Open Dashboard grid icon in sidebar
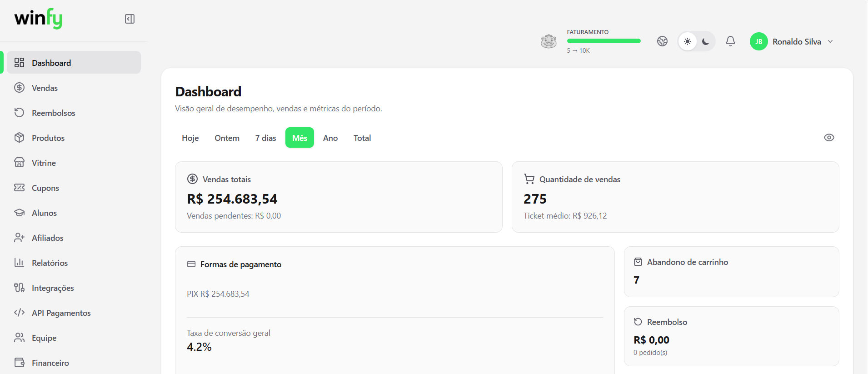Image resolution: width=868 pixels, height=374 pixels. tap(19, 63)
